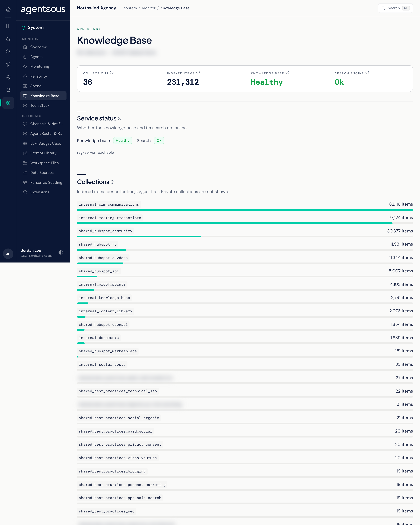Open the sparkles icon in the rail
The image size is (420, 525).
point(8,90)
